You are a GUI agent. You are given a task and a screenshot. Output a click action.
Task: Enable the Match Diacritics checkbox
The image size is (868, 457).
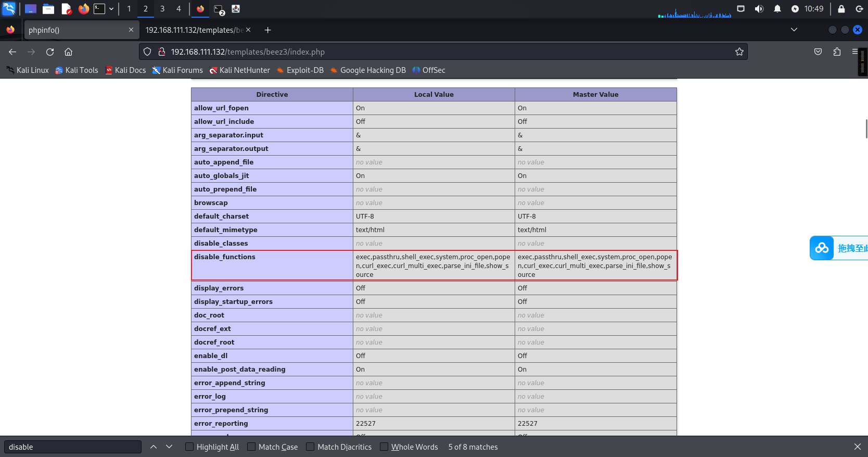(310, 447)
